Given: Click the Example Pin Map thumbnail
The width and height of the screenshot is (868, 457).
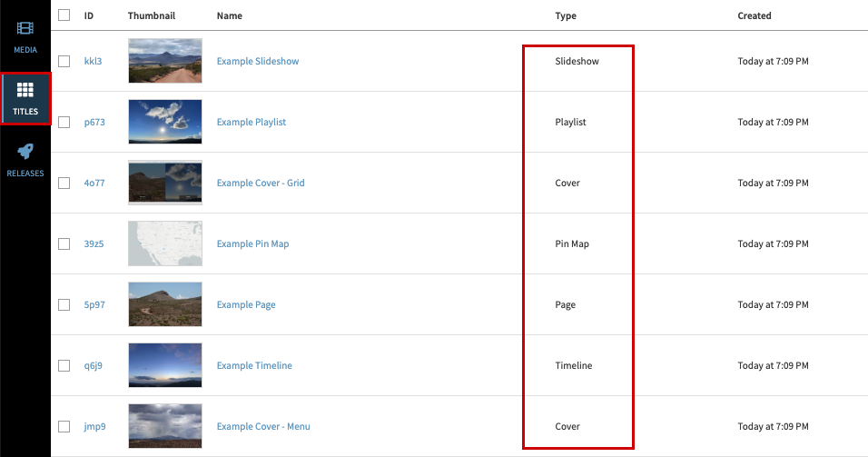Looking at the screenshot, I should click(x=165, y=243).
